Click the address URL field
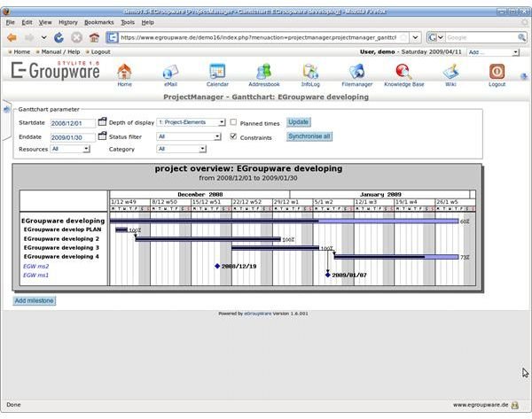532x419 pixels. pyautogui.click(x=259, y=37)
